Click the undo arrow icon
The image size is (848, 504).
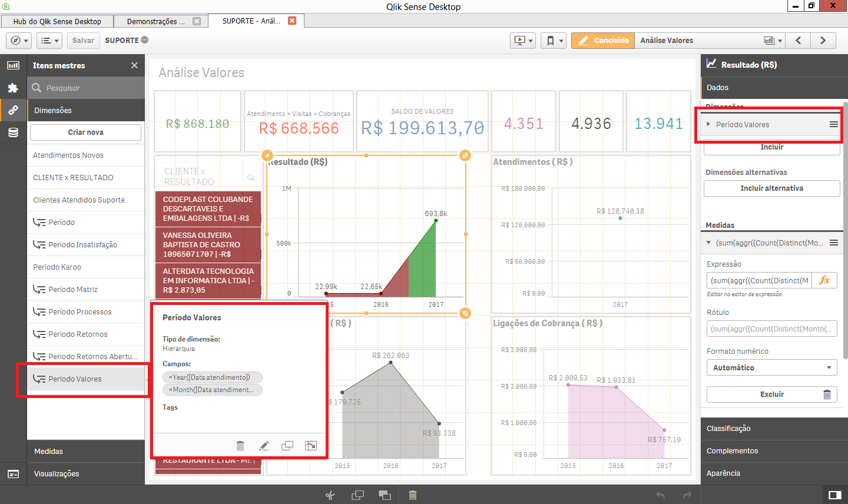pos(661,495)
